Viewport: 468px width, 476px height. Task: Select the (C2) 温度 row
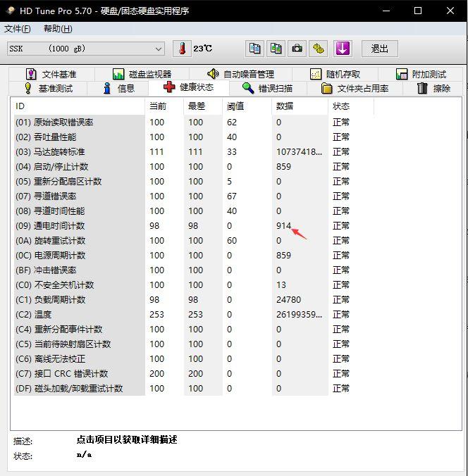pyautogui.click(x=194, y=315)
